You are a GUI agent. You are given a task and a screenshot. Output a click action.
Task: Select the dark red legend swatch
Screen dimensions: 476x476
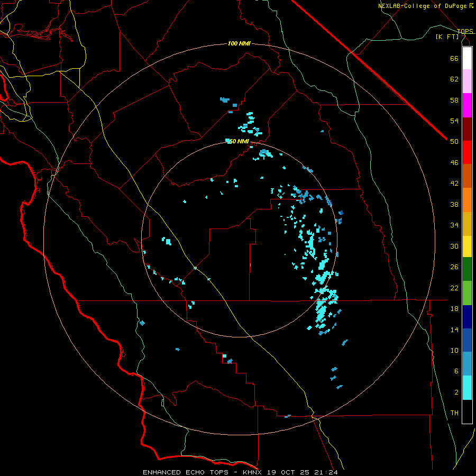467,129
